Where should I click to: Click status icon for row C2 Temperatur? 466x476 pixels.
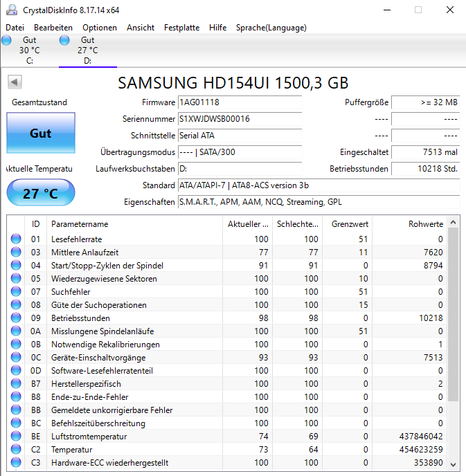[x=16, y=449]
